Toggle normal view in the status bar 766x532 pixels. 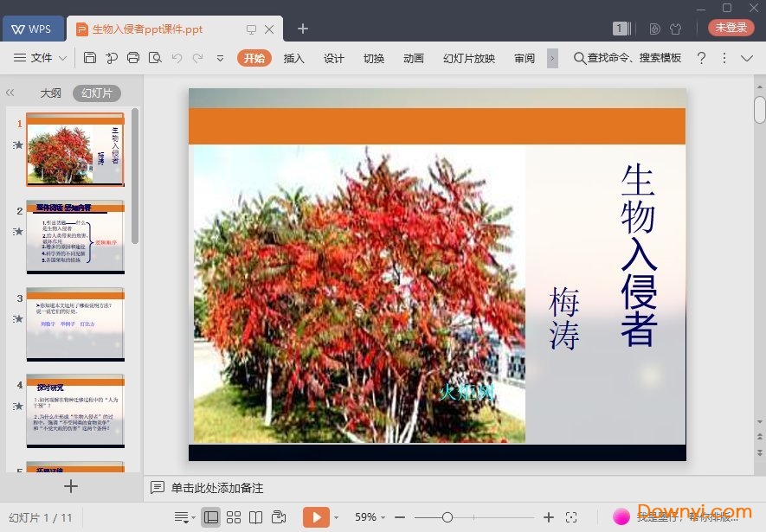(x=211, y=516)
